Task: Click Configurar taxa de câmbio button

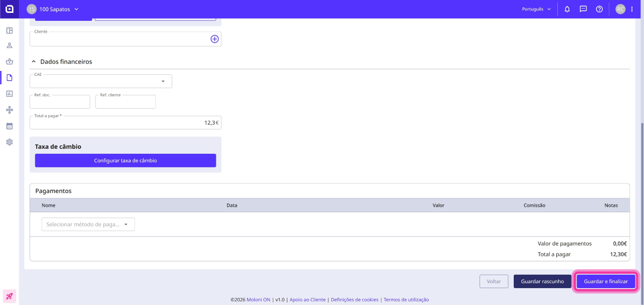Action: [x=125, y=161]
